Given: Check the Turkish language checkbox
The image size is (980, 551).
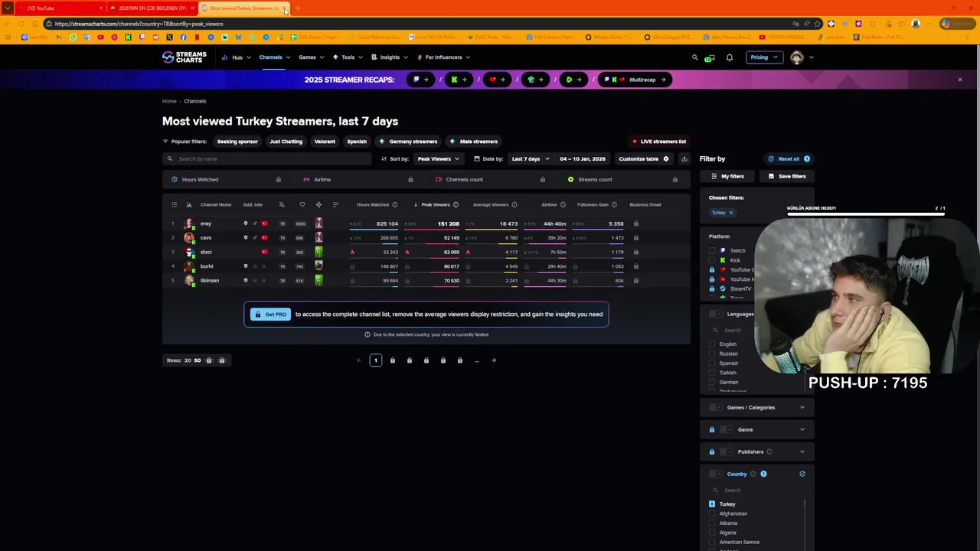Looking at the screenshot, I should (x=712, y=373).
